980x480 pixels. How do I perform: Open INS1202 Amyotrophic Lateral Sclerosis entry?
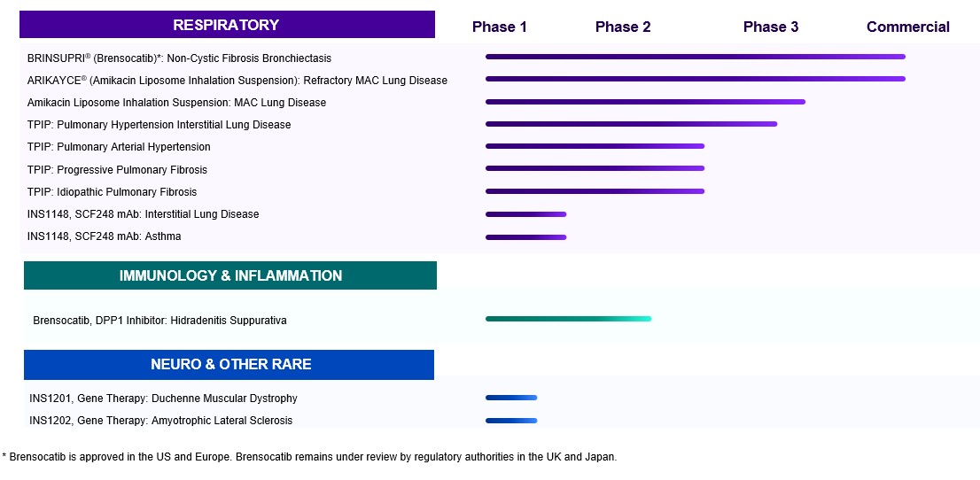[160, 421]
